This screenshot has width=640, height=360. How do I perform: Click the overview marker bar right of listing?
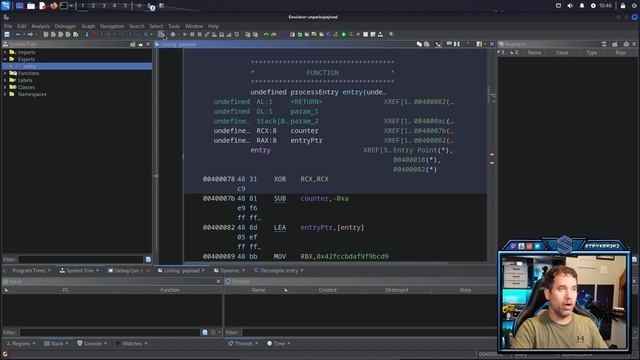pyautogui.click(x=492, y=155)
